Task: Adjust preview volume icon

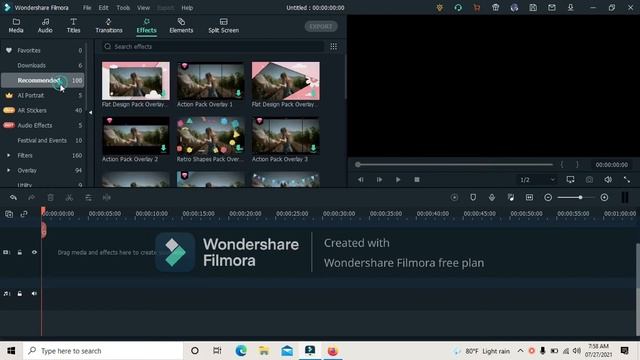Action: click(608, 180)
